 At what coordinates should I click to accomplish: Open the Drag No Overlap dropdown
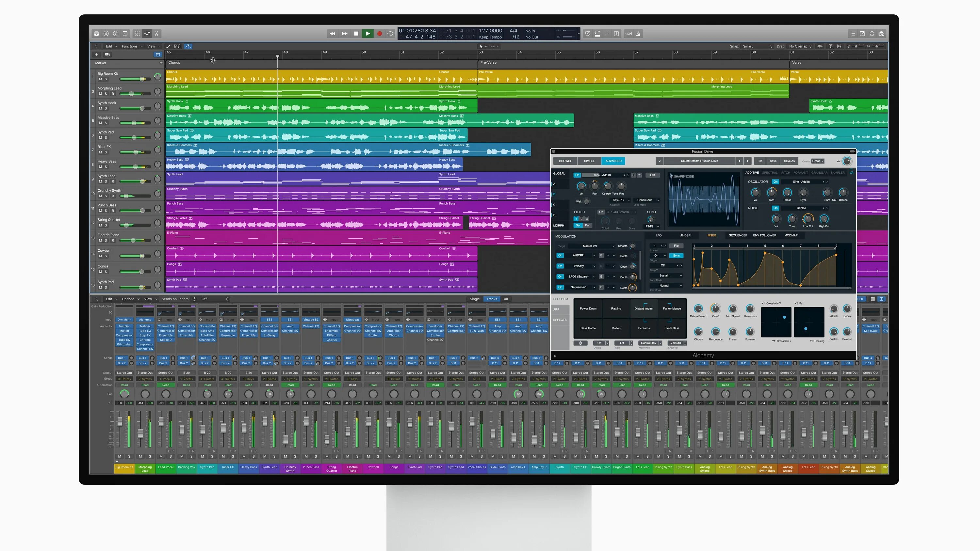[x=800, y=46]
